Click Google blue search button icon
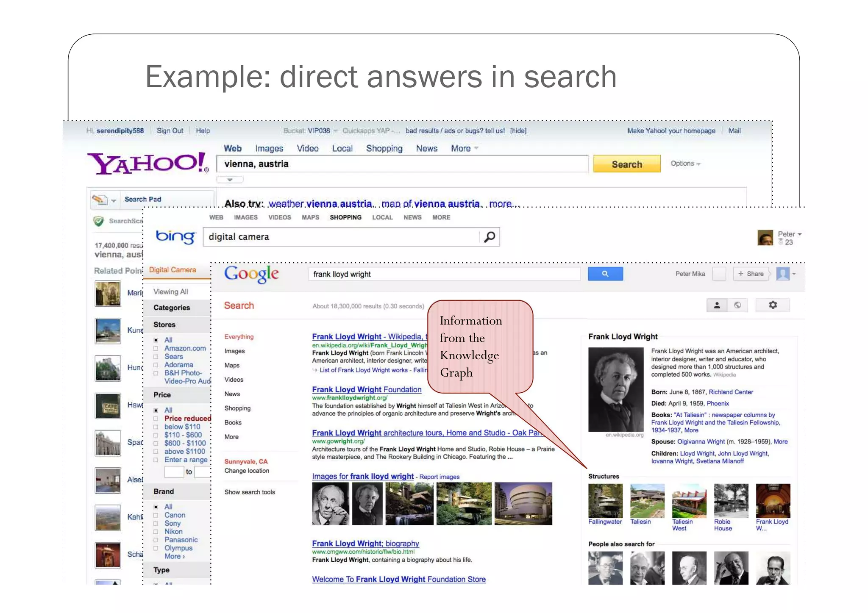 (x=605, y=274)
